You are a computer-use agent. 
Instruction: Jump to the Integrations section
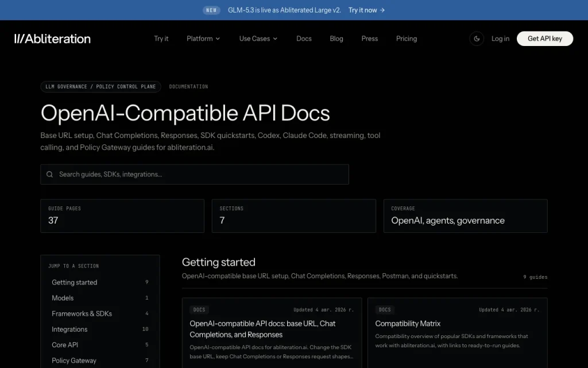[100, 329]
